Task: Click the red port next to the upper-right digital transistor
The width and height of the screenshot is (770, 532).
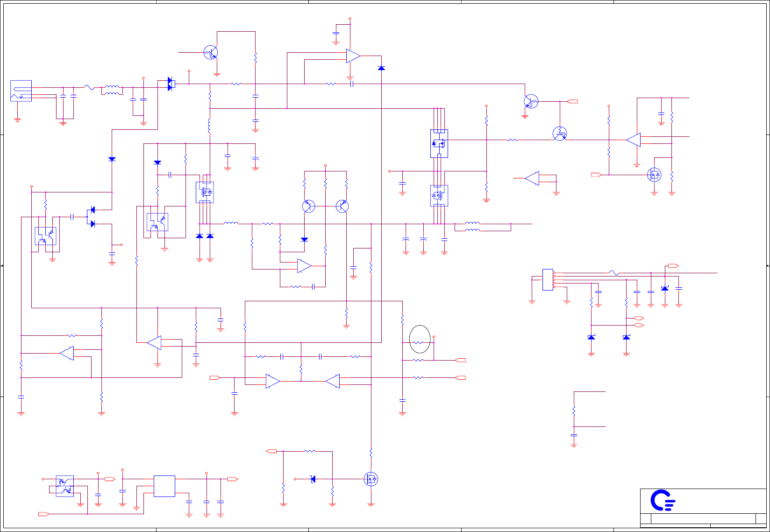Action: [x=572, y=101]
